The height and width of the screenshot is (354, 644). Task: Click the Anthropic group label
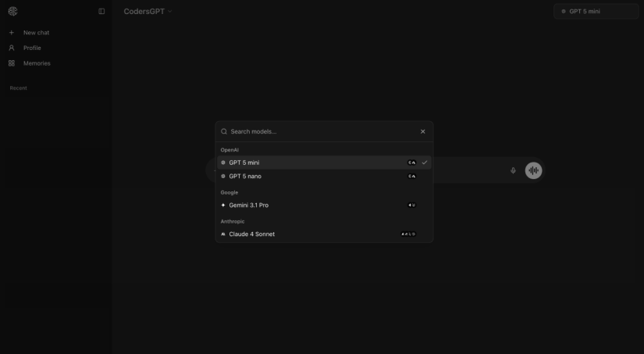(x=233, y=221)
